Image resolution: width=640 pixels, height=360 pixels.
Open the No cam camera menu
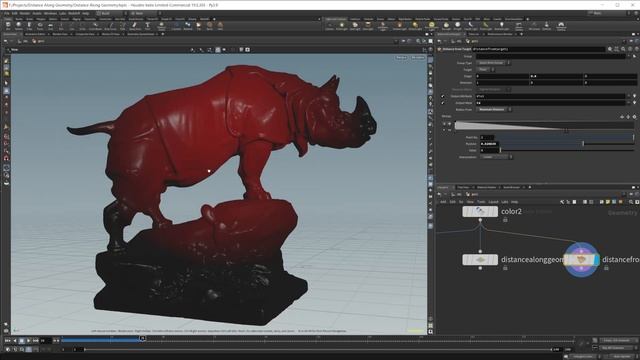point(418,58)
